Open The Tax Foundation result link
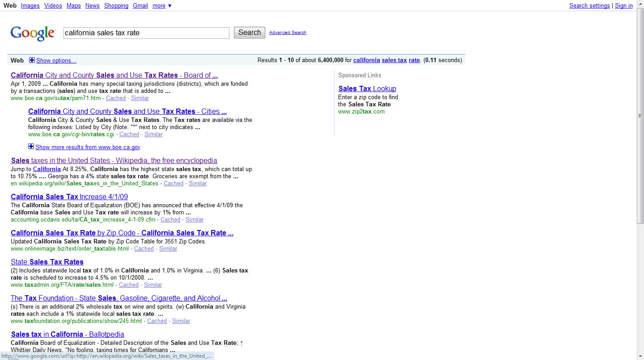The image size is (644, 360). (119, 298)
